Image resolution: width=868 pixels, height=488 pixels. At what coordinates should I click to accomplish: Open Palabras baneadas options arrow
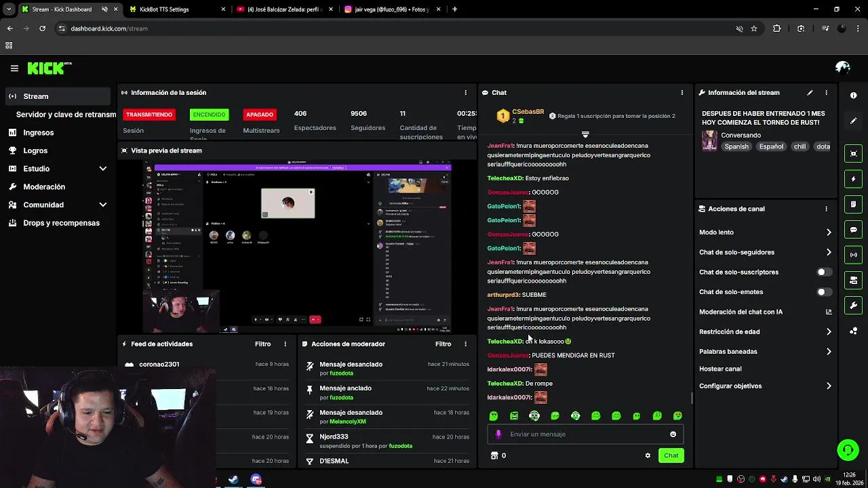[x=829, y=352]
